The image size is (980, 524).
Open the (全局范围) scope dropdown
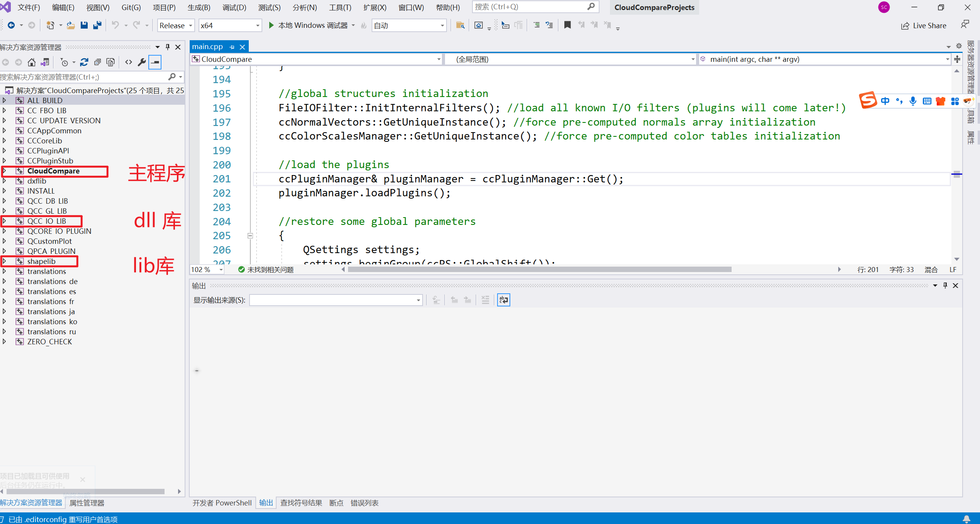570,59
